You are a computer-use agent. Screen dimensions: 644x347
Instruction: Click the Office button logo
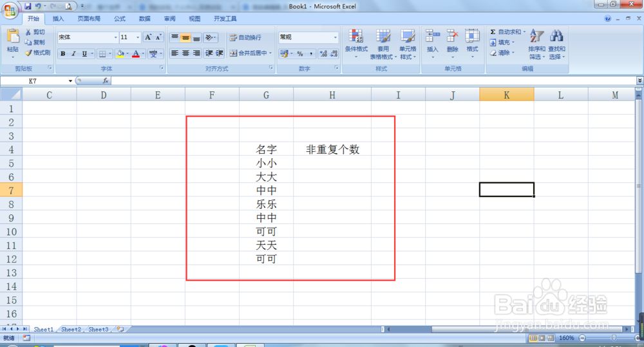click(10, 10)
